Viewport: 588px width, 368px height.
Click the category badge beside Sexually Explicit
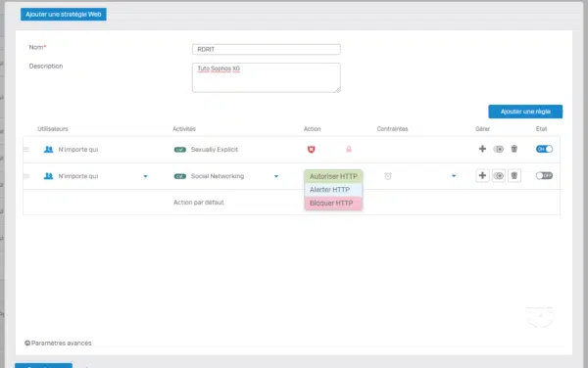[180, 150]
